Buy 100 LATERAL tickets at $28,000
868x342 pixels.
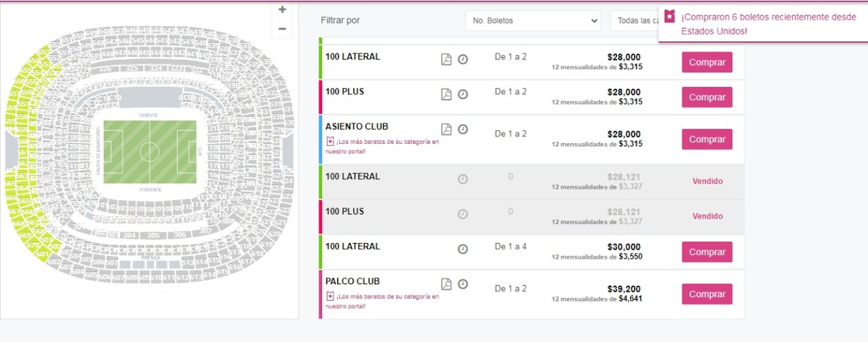pyautogui.click(x=707, y=62)
